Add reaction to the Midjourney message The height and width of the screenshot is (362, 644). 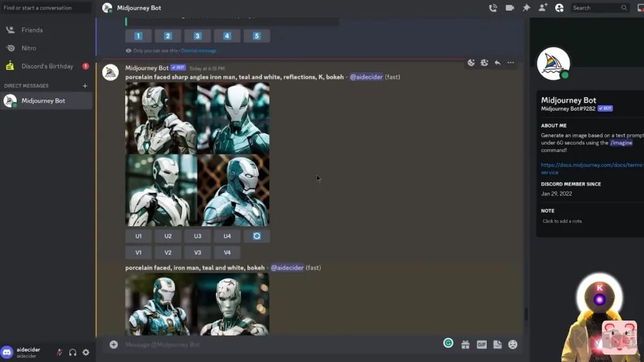click(x=471, y=63)
